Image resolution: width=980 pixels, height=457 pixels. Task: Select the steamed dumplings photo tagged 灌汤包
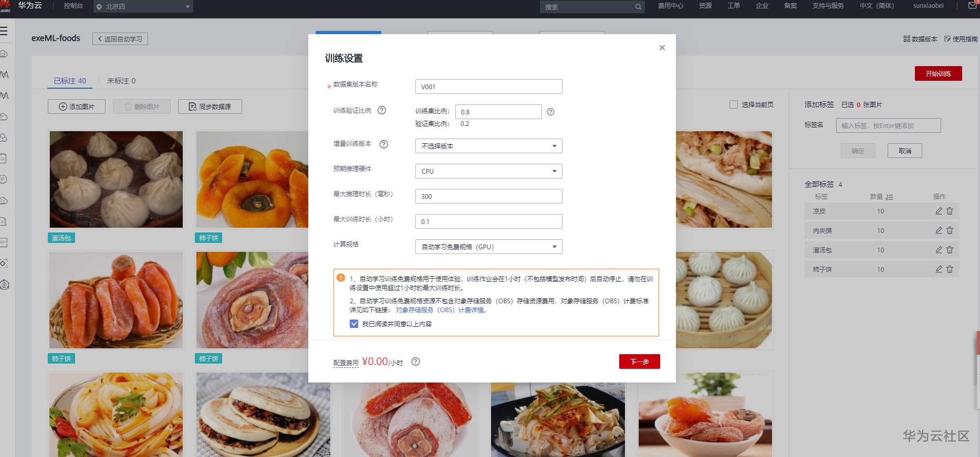tap(116, 179)
